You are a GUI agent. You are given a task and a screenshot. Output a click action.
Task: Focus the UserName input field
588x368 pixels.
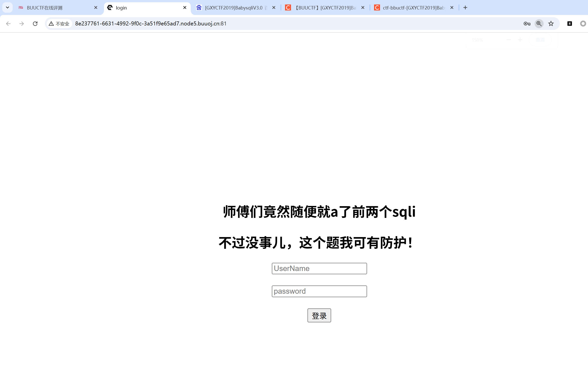click(319, 268)
